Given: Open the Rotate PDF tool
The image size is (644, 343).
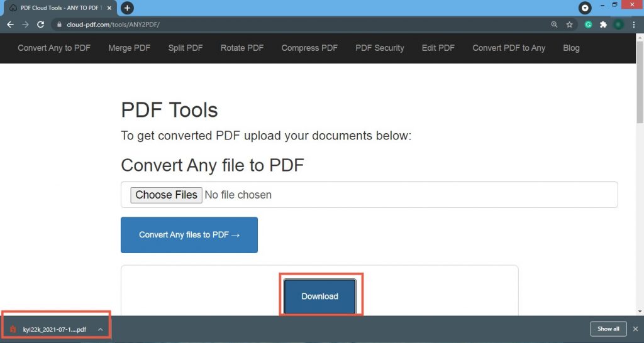Looking at the screenshot, I should coord(242,48).
